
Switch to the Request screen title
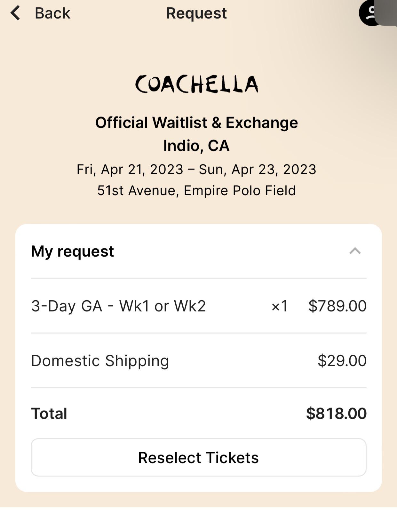click(x=196, y=13)
